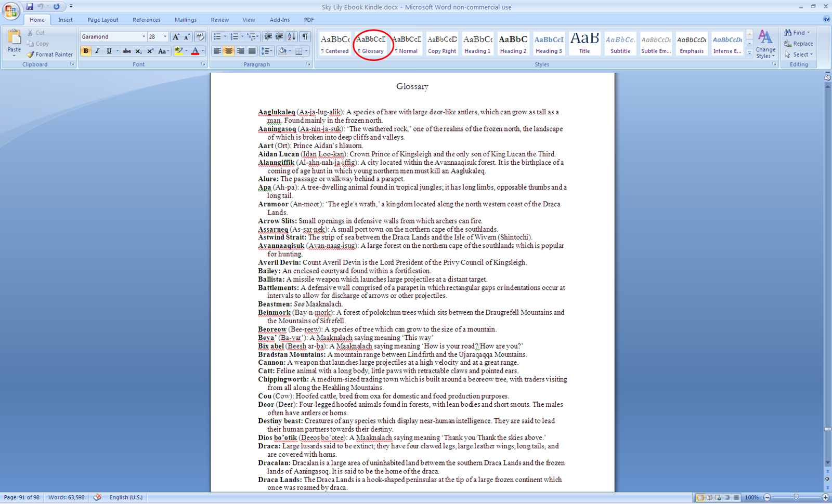Toggle Italic formatting
Viewport: 832px width, 504px height.
click(x=97, y=51)
